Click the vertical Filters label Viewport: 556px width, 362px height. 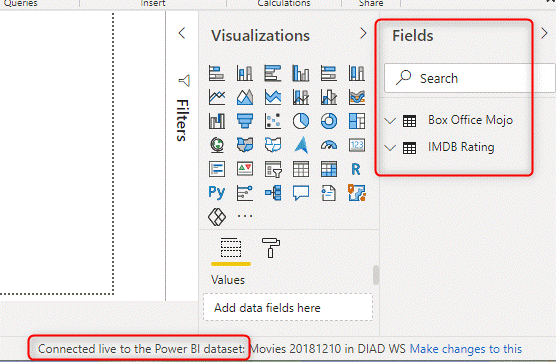pos(182,121)
